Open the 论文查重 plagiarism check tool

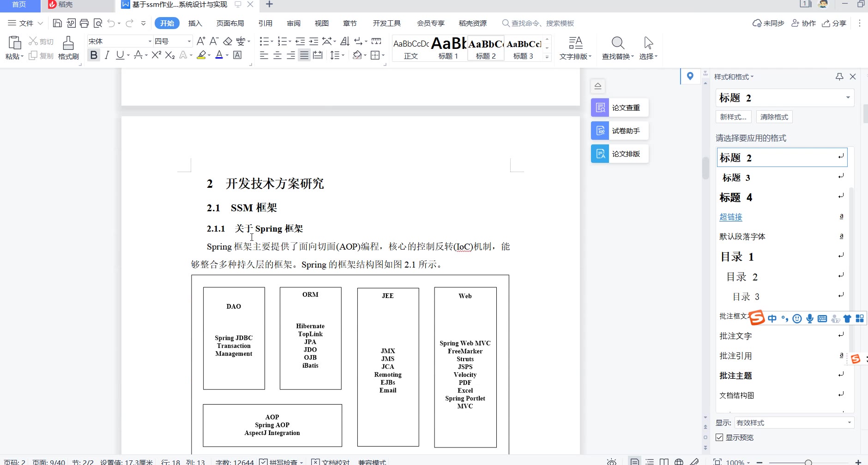pos(620,107)
